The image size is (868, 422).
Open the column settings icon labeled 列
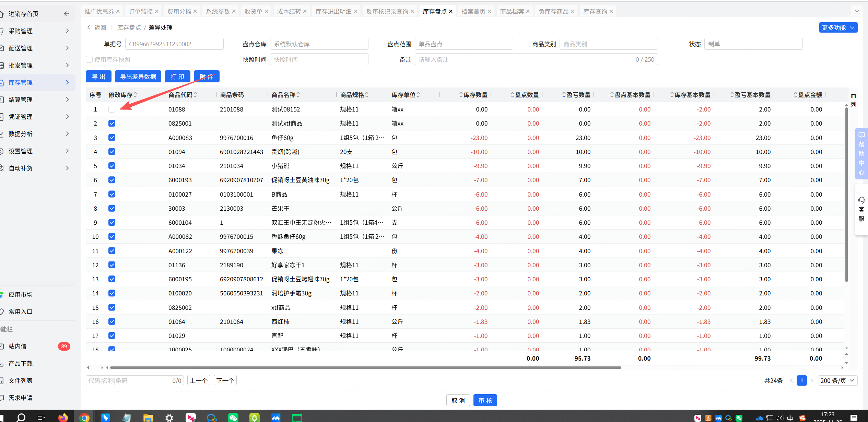[853, 100]
